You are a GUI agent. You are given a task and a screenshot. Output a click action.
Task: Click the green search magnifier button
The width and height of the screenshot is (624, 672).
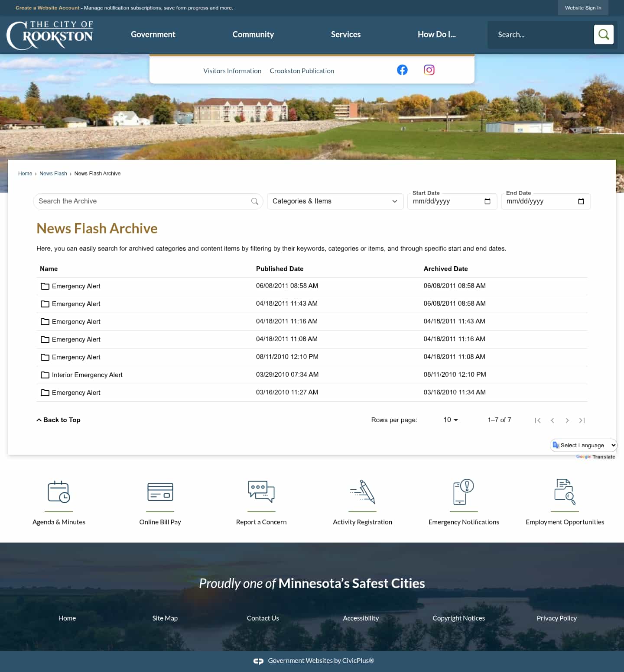tap(604, 34)
